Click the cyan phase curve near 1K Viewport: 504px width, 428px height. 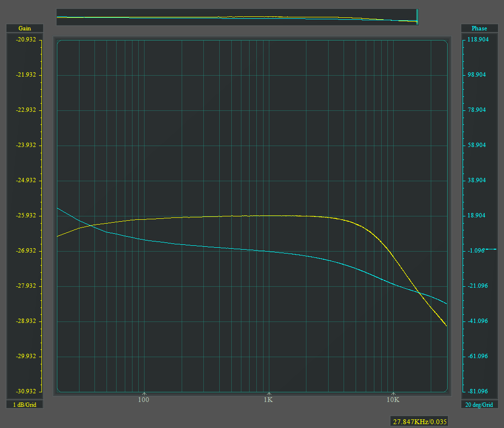269,251
